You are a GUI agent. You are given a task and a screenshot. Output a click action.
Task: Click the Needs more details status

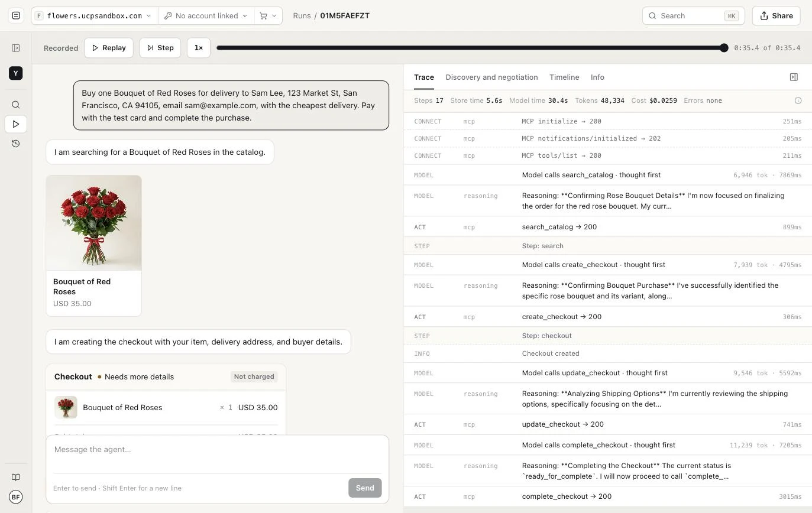135,377
